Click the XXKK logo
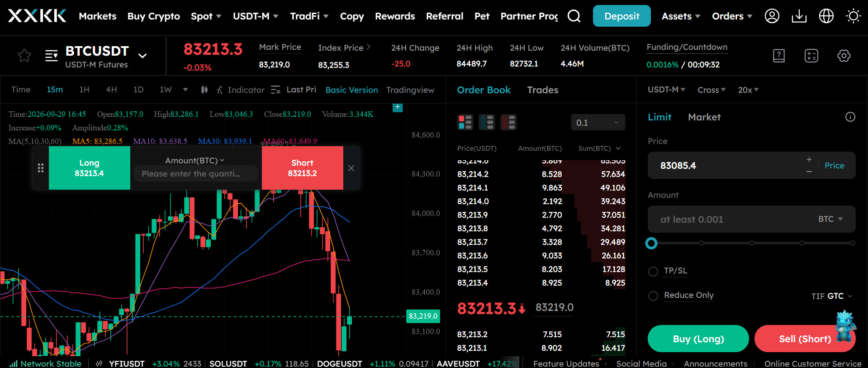The image size is (868, 368). (37, 16)
